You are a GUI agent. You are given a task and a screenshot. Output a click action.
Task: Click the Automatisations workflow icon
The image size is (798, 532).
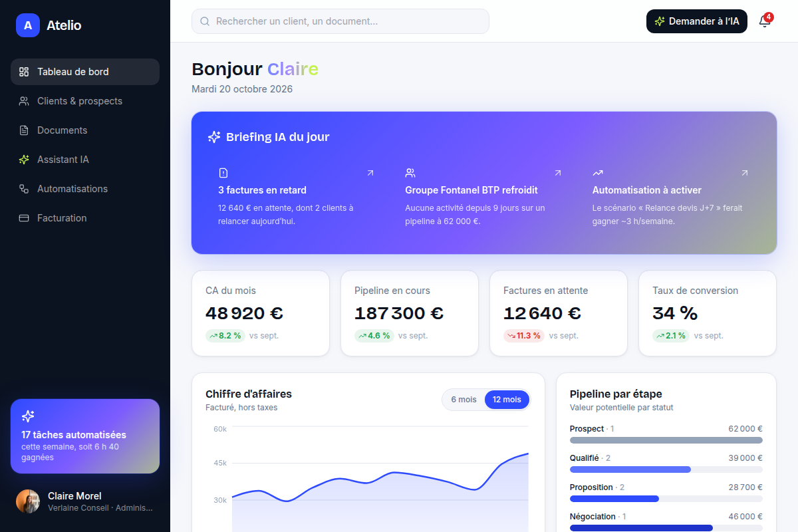tap(24, 189)
